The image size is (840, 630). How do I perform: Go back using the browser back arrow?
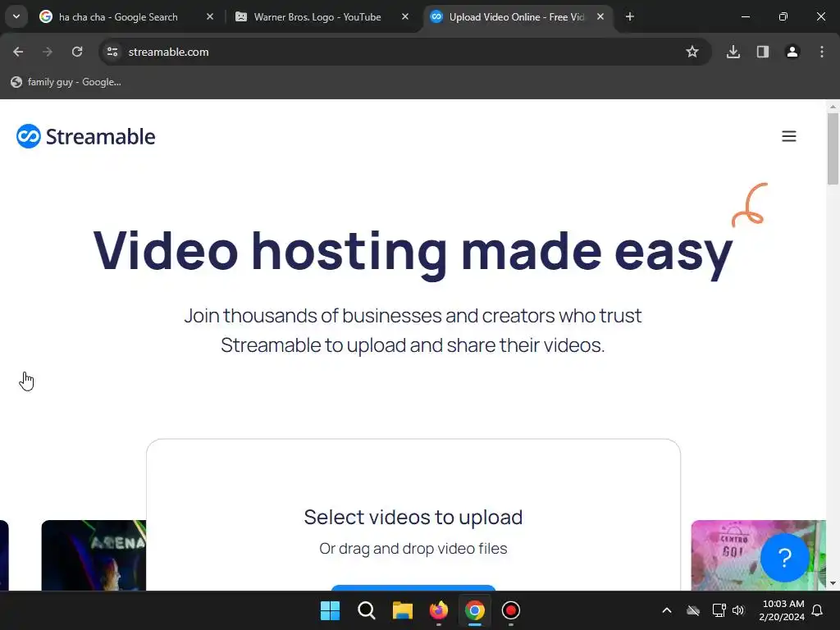click(x=18, y=52)
